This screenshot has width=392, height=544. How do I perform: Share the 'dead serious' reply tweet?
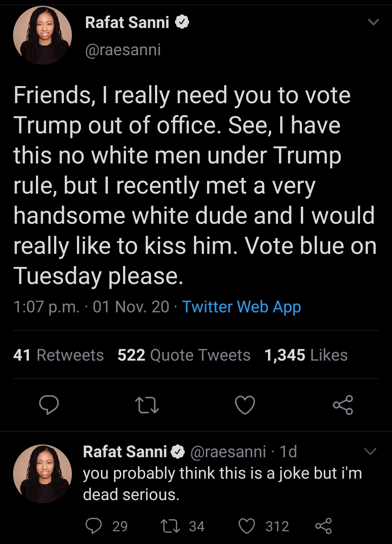tap(323, 526)
